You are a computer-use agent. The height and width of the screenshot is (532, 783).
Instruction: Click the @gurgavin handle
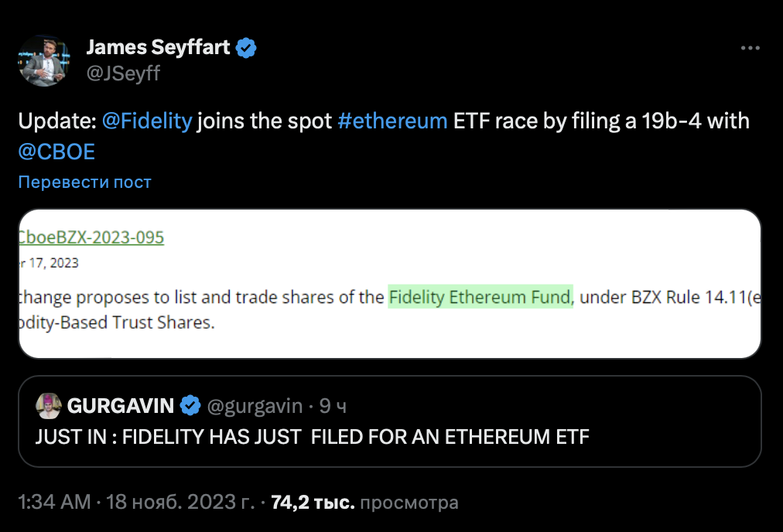pos(255,406)
